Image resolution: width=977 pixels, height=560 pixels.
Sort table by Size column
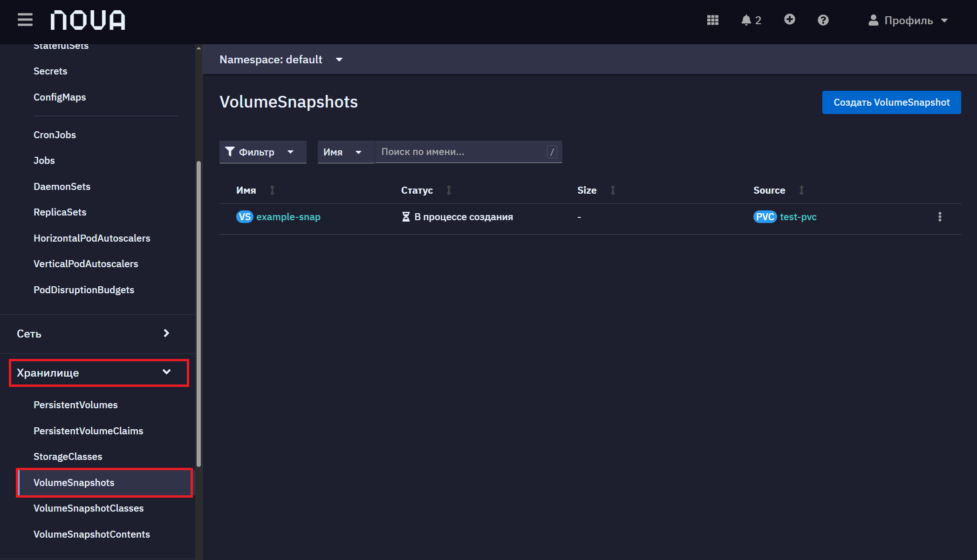coord(613,190)
